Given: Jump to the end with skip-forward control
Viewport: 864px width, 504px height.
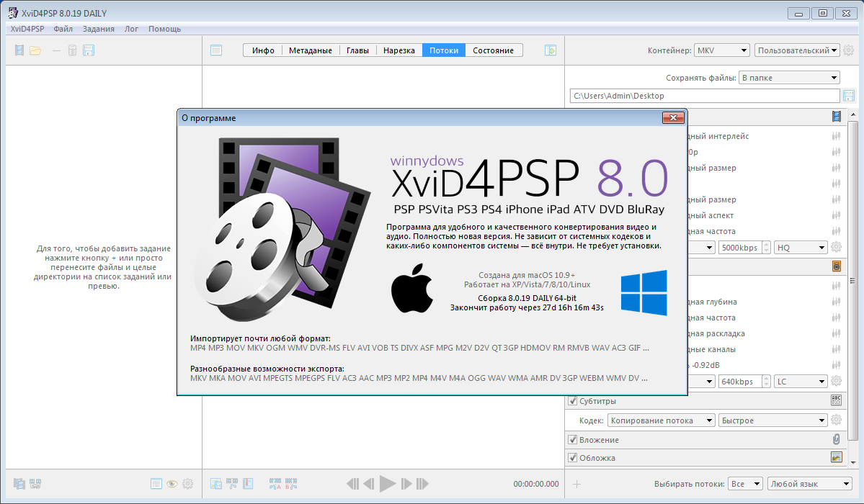Looking at the screenshot, I should [423, 484].
